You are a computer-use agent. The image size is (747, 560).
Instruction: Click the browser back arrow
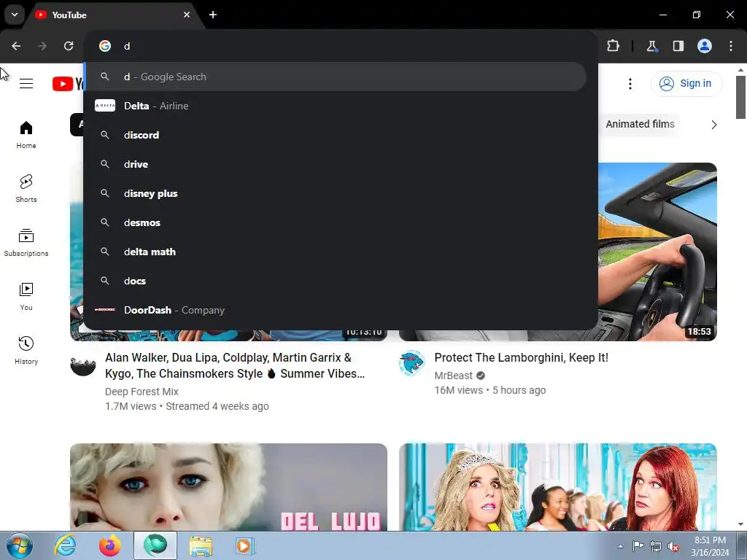(16, 46)
